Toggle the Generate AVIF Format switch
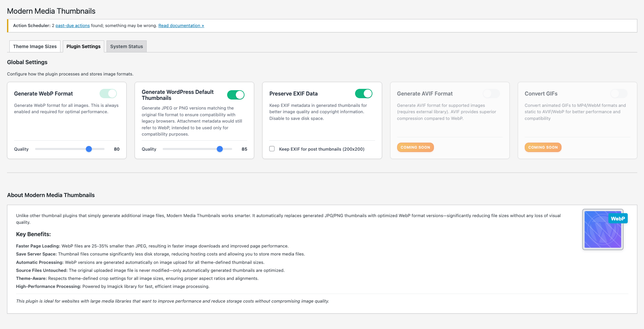The image size is (644, 329). [491, 94]
